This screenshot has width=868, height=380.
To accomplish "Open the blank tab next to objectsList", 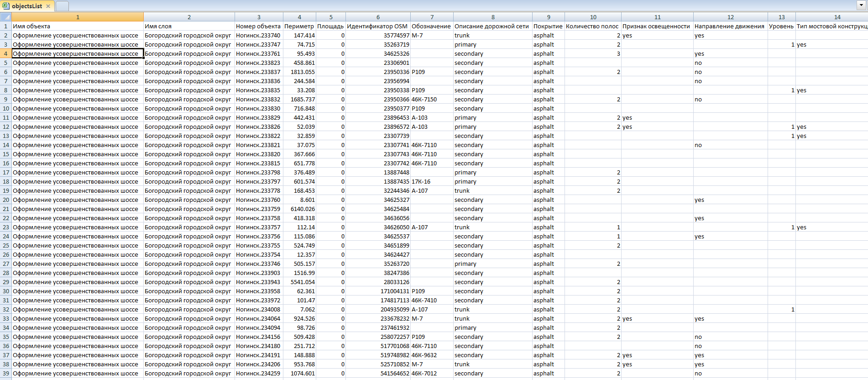I will (x=62, y=6).
